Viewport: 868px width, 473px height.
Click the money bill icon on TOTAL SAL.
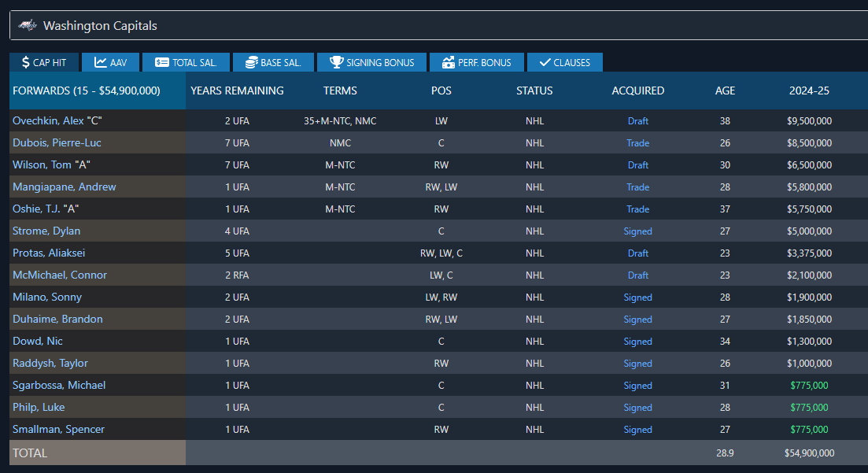pyautogui.click(x=161, y=62)
